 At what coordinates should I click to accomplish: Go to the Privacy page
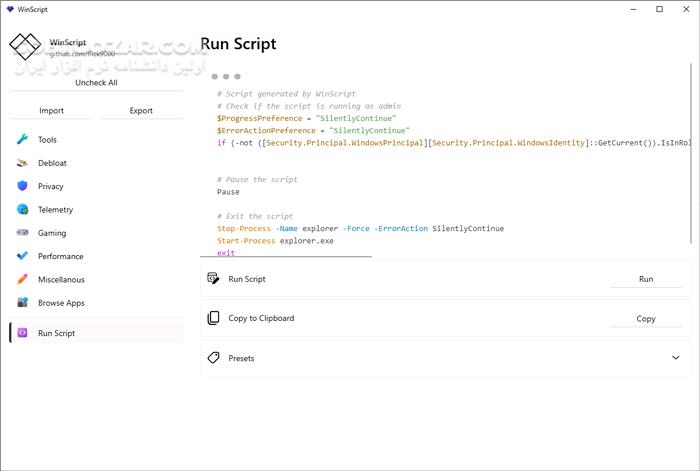(x=96, y=186)
